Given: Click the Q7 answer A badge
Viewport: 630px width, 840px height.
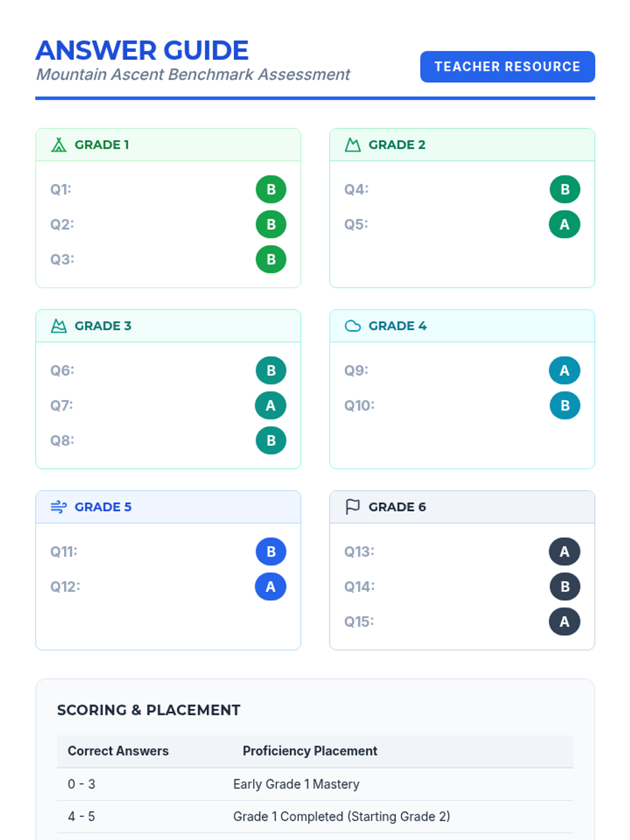Looking at the screenshot, I should (x=271, y=405).
